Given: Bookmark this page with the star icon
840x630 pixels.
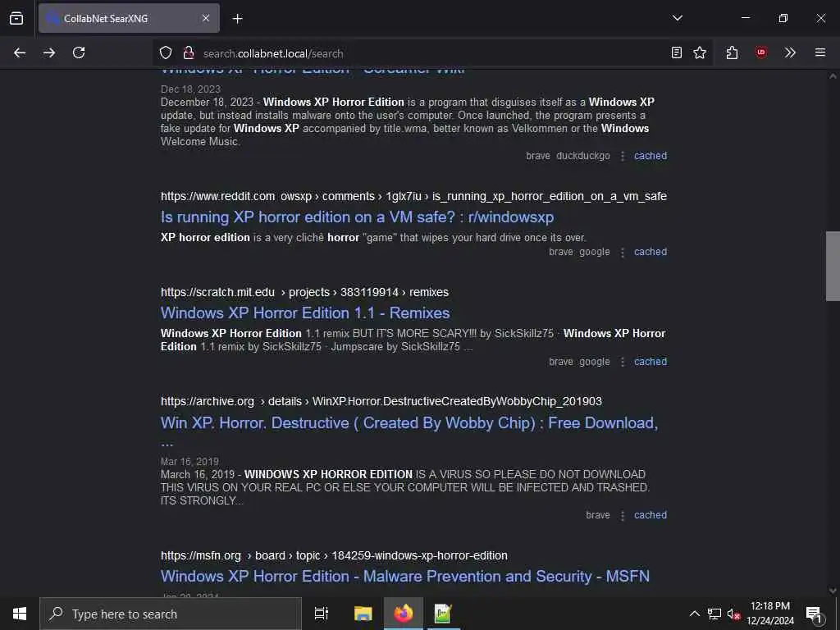Looking at the screenshot, I should tap(700, 52).
